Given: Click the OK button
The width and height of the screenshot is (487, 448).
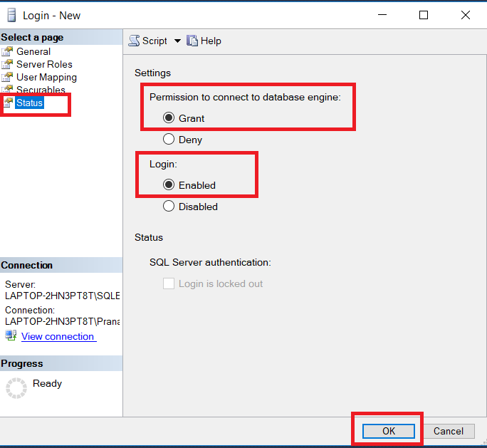Looking at the screenshot, I should 389,431.
